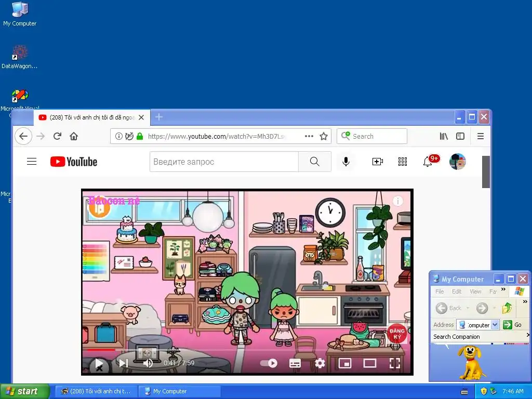Image resolution: width=532 pixels, height=399 pixels.
Task: Expand hidden menus chevron in My Computer
Action: click(503, 289)
